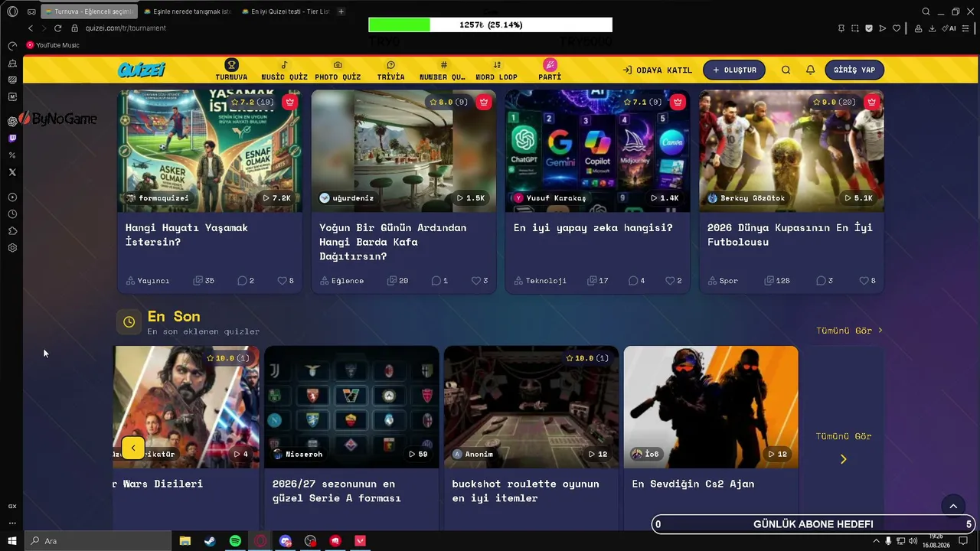Open the extensions cube in sidebar
The width and height of the screenshot is (980, 551).
coord(12,231)
